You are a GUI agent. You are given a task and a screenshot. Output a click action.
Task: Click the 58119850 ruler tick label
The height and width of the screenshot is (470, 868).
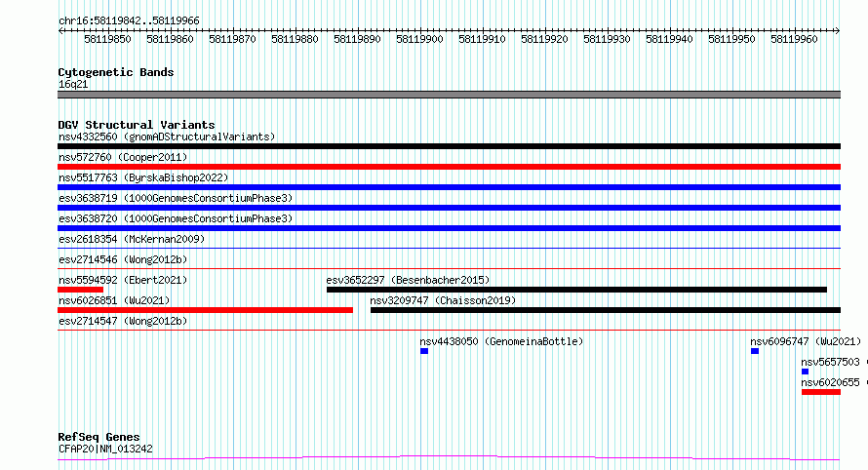tap(107, 39)
